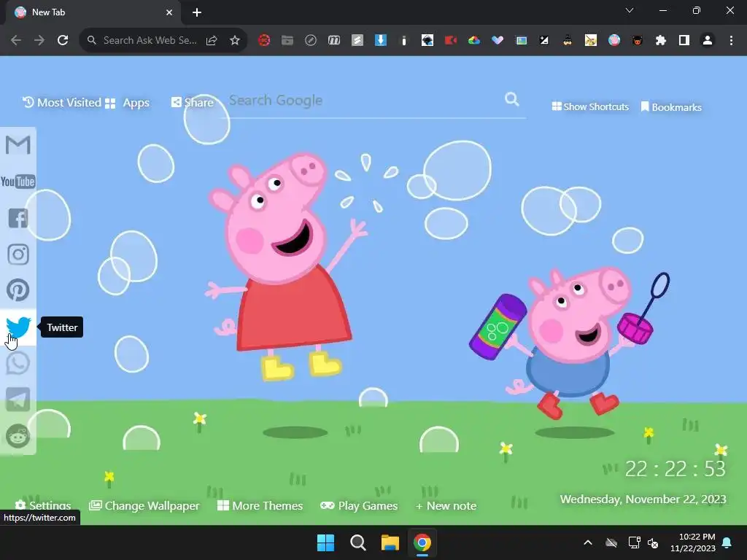
Task: Click Show Shortcuts
Action: click(x=590, y=106)
